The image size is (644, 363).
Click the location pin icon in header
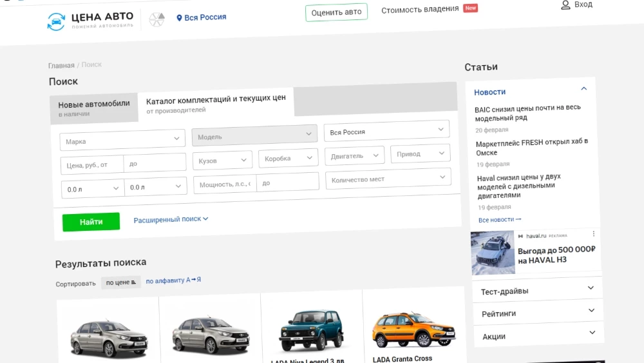point(180,18)
